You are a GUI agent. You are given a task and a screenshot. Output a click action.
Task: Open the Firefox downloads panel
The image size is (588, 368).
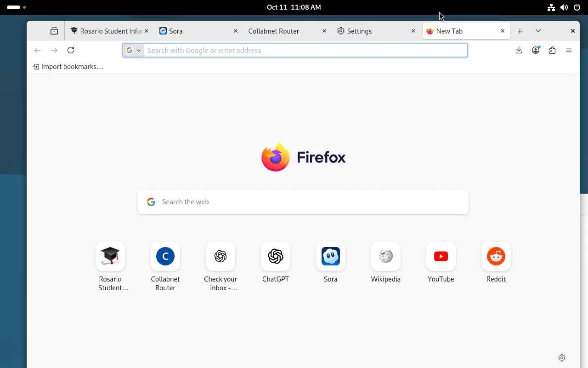coord(519,50)
